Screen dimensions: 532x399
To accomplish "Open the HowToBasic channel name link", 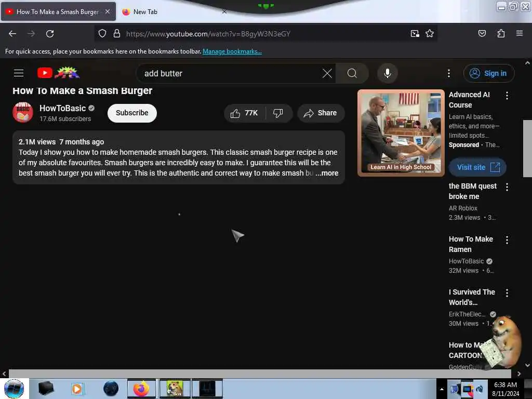I will coord(62,108).
